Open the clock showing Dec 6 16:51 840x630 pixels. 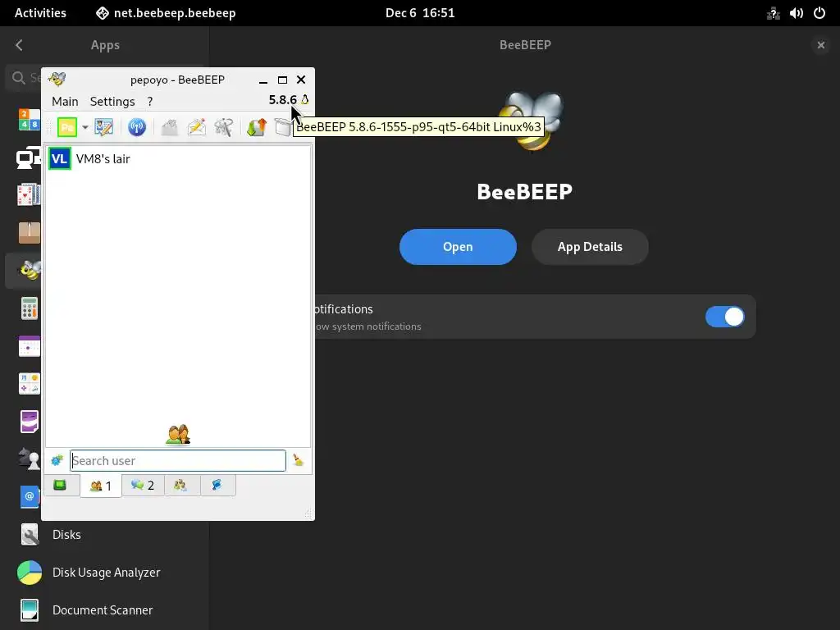[x=420, y=13]
